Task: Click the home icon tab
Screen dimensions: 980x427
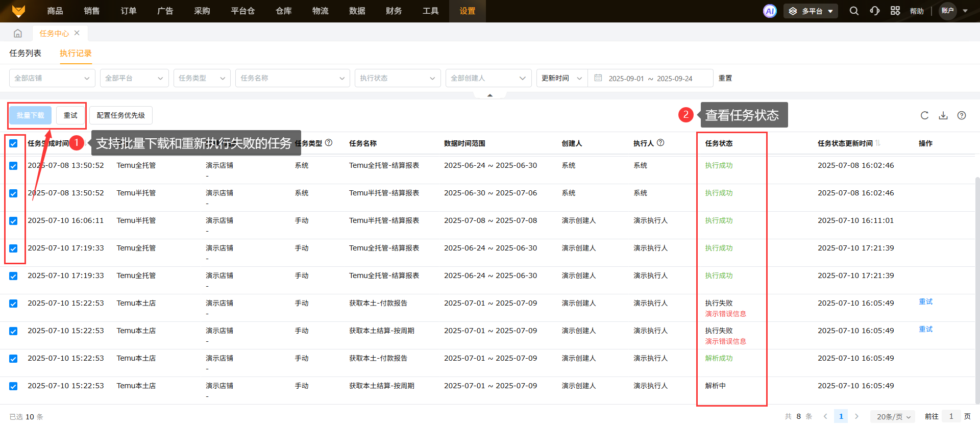Action: pos(18,33)
